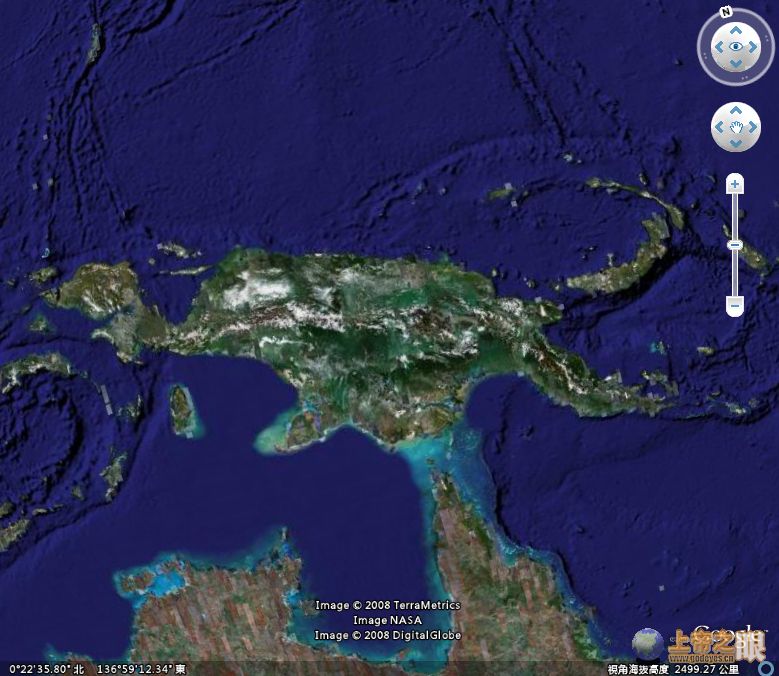Pan map left with hand joystick arrow

pyautogui.click(x=719, y=127)
